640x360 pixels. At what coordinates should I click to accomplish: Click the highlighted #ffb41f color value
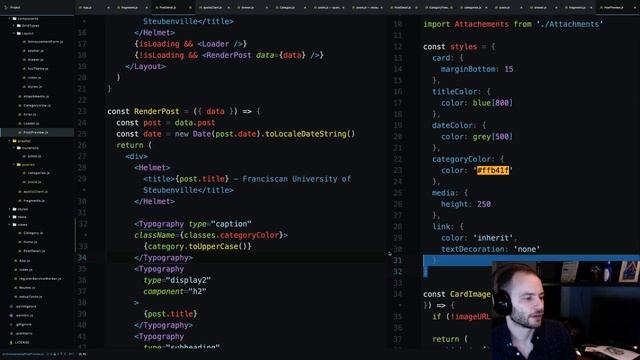click(493, 170)
